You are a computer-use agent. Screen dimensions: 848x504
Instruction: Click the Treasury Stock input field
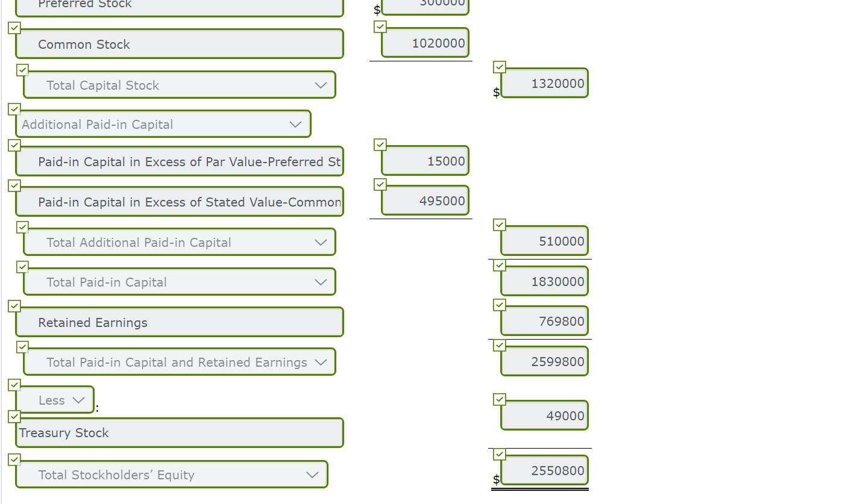(179, 432)
